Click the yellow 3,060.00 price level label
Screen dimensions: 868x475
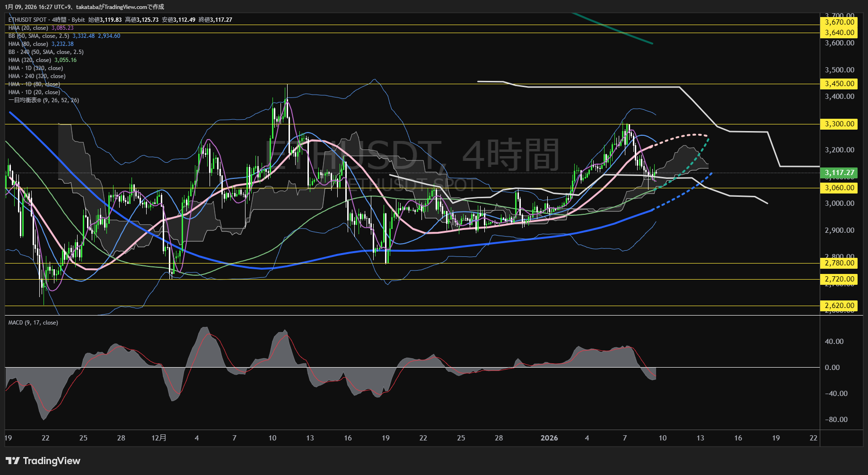pyautogui.click(x=839, y=188)
